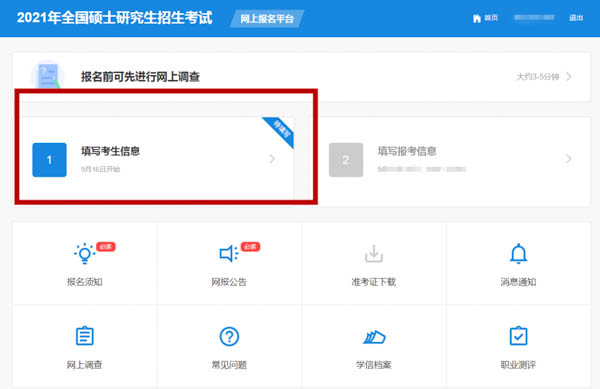Screen dimensions: 600x389
Task: Select the 网上报名平台 tab in the header
Action: [267, 19]
